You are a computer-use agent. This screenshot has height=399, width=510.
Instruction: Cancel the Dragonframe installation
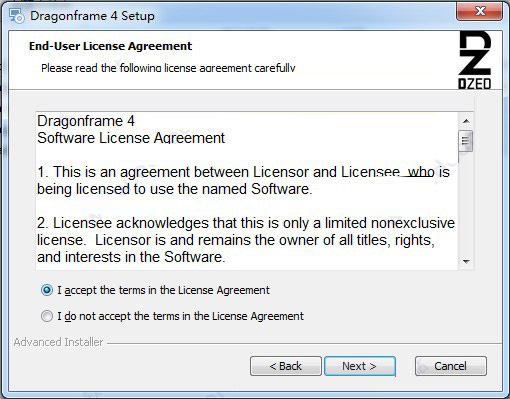[x=451, y=366]
